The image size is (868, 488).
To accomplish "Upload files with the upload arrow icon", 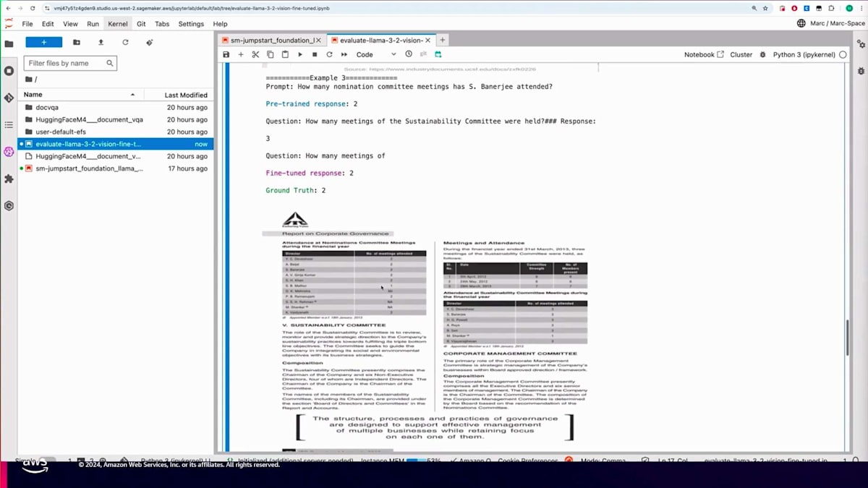I will (101, 43).
